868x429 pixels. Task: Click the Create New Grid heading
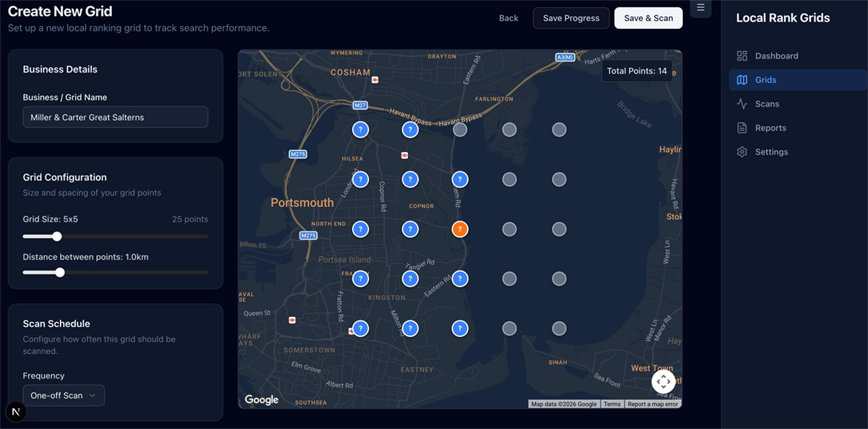click(x=60, y=12)
